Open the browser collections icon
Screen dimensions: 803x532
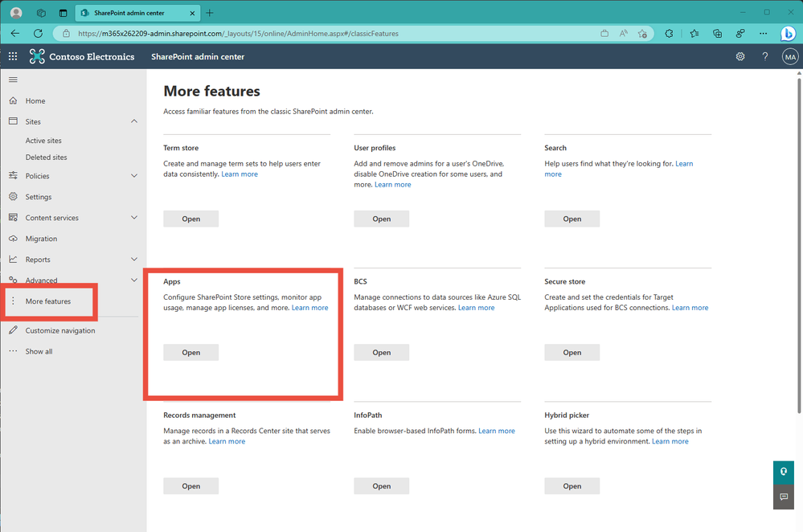tap(718, 33)
